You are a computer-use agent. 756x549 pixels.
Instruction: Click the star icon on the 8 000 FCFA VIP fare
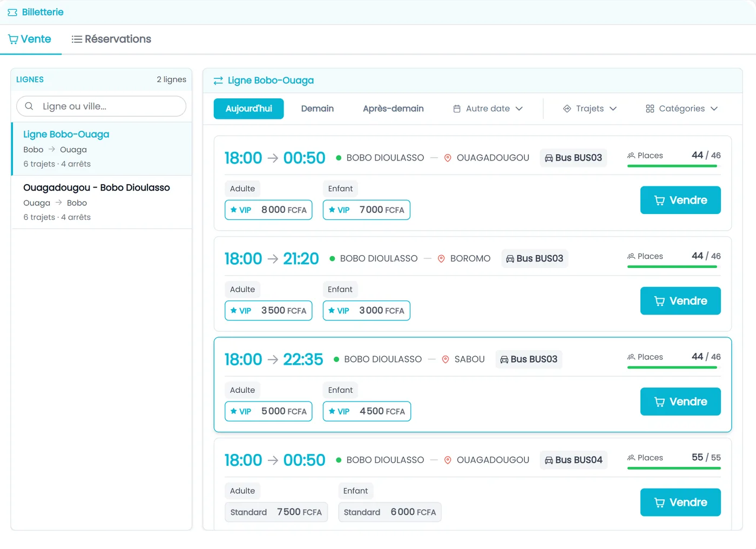[x=234, y=210]
